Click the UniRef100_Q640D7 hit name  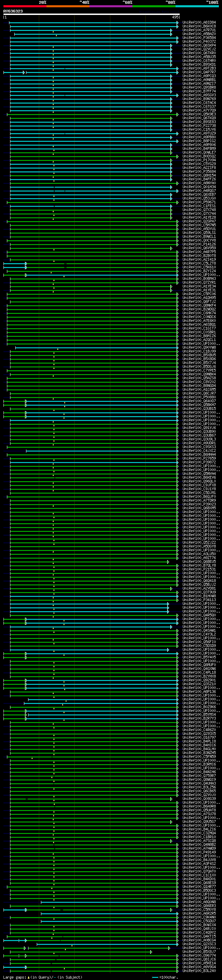(x=199, y=401)
